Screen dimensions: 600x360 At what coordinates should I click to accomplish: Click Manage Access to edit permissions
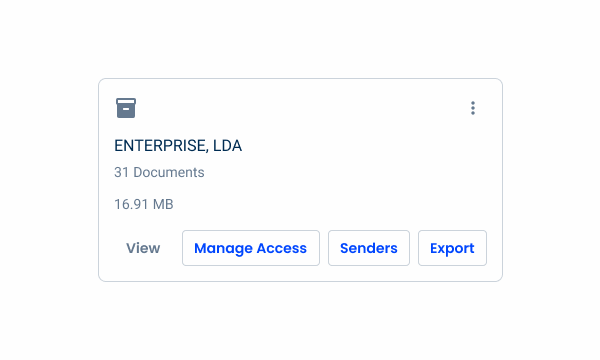[251, 248]
